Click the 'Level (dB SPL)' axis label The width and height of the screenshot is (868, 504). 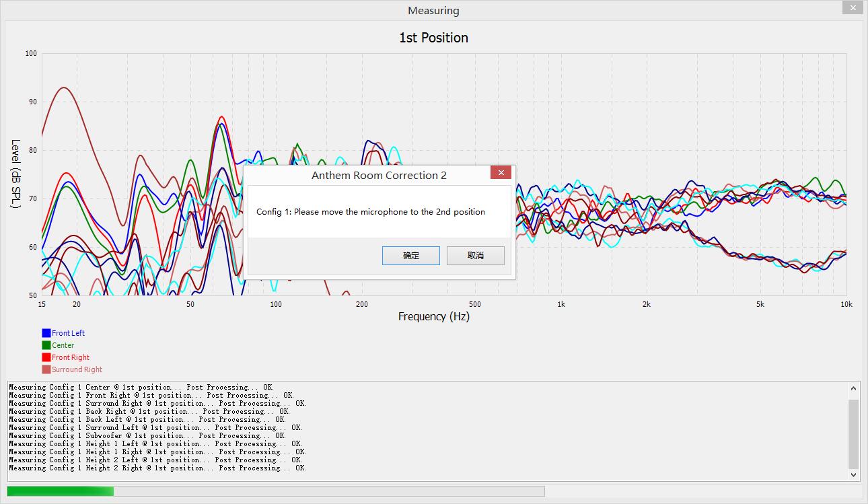click(x=16, y=174)
